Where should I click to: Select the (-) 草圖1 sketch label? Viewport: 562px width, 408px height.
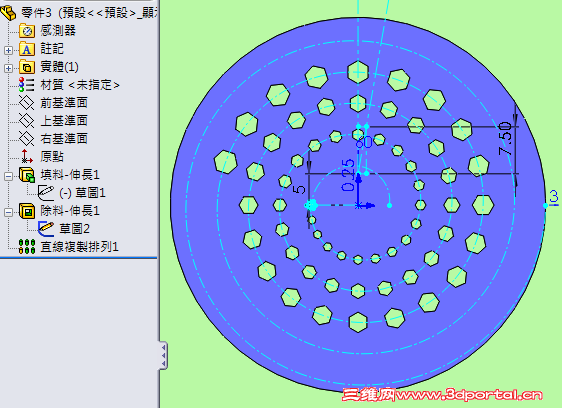82,193
